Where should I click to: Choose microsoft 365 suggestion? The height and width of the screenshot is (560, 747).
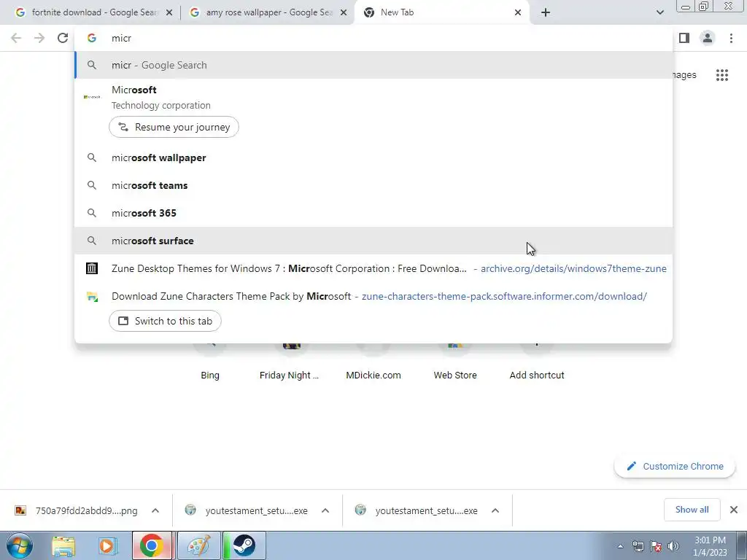(x=373, y=213)
